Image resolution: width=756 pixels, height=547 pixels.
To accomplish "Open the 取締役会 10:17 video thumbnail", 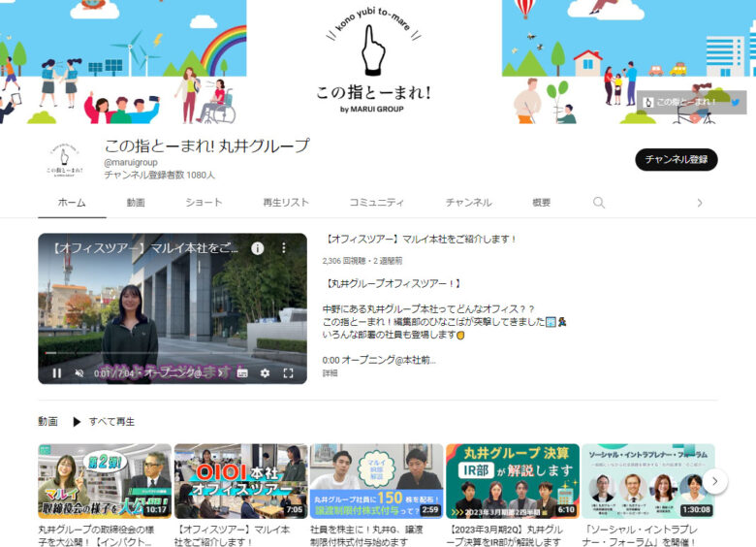I will [x=105, y=481].
